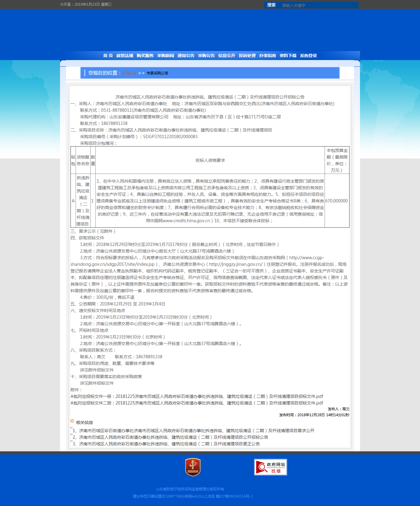This screenshot has width=420, height=506.
Task: Click the package A cell in table
Action: tap(73, 201)
